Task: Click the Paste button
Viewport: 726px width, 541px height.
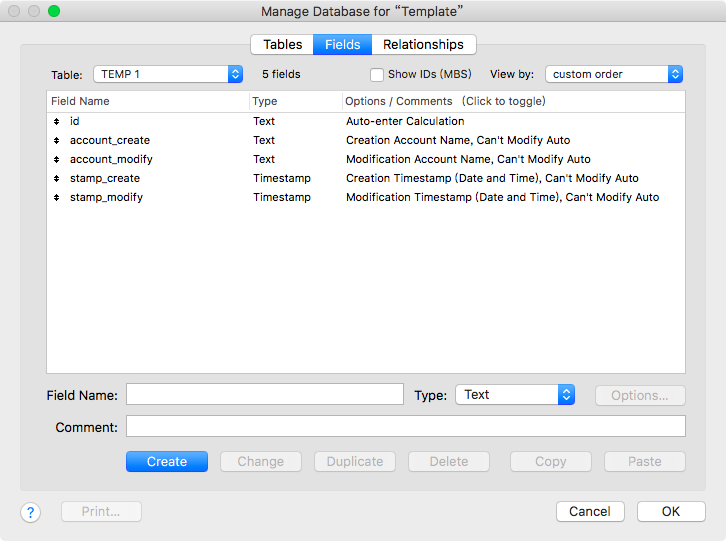Action: tap(645, 462)
